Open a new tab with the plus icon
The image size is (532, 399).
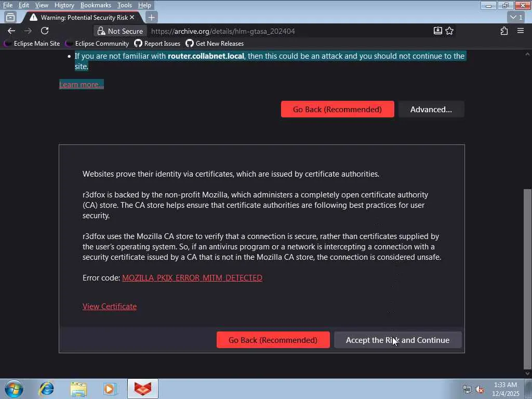pos(151,17)
